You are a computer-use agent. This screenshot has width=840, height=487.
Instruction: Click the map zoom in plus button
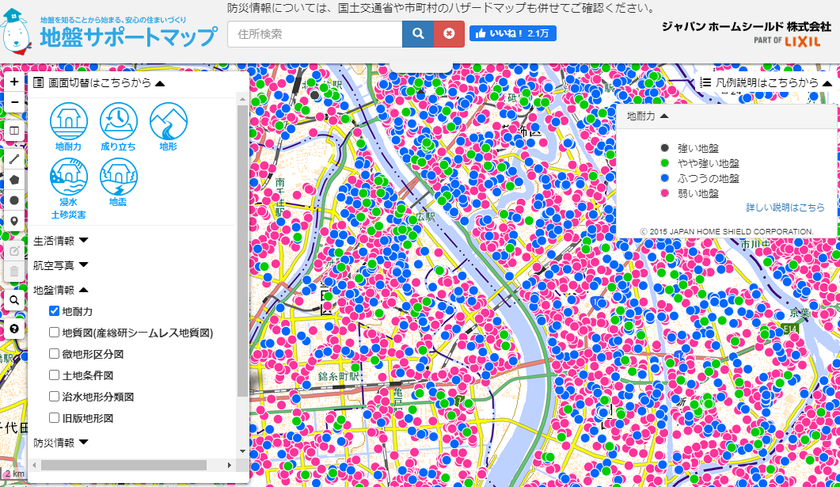point(14,81)
